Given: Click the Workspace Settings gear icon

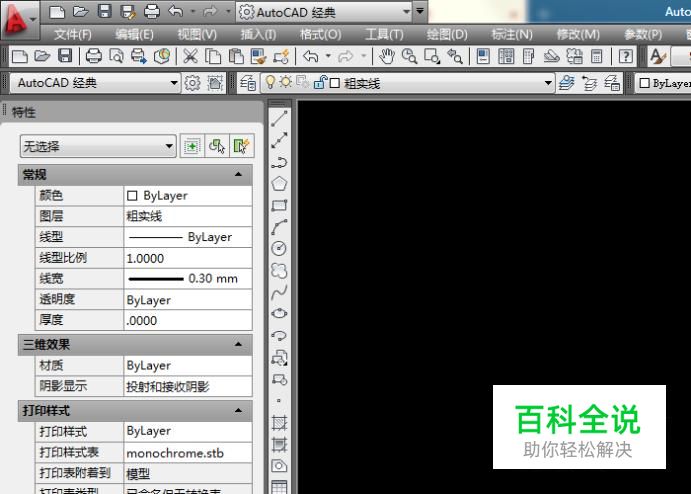Looking at the screenshot, I should [x=192, y=83].
